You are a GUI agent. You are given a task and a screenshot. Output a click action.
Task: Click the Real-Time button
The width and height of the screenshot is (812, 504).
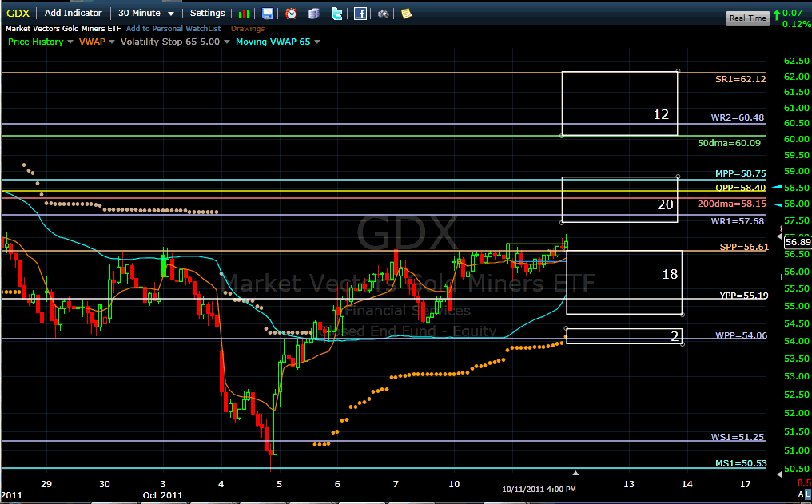coord(747,18)
